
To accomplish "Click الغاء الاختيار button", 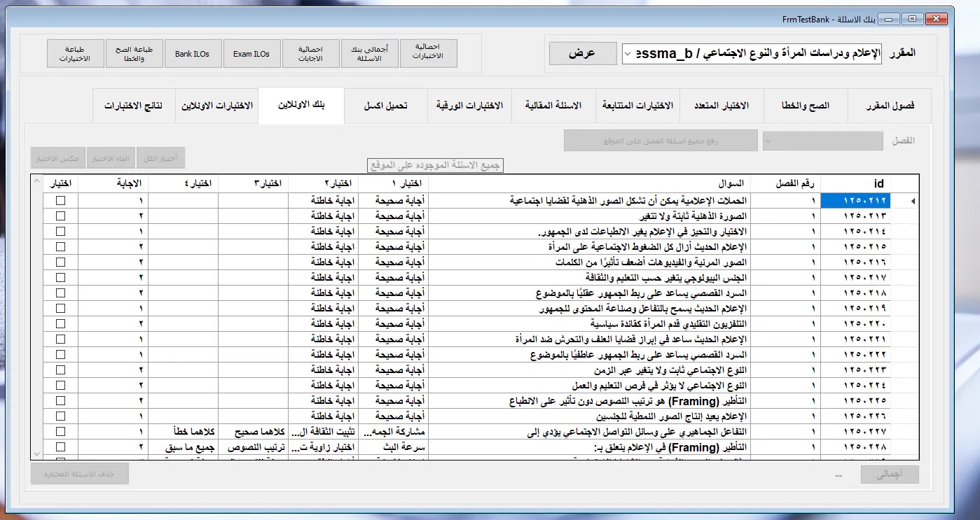I will [x=111, y=159].
